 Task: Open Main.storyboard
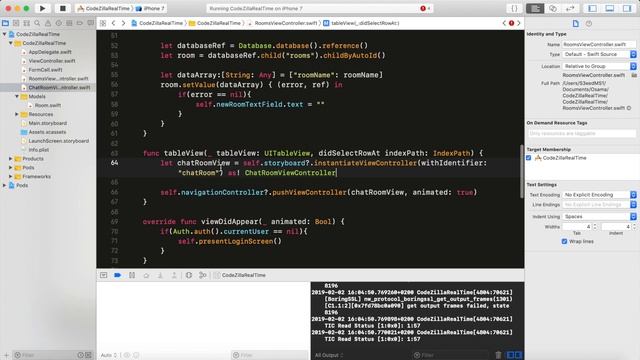(47, 123)
